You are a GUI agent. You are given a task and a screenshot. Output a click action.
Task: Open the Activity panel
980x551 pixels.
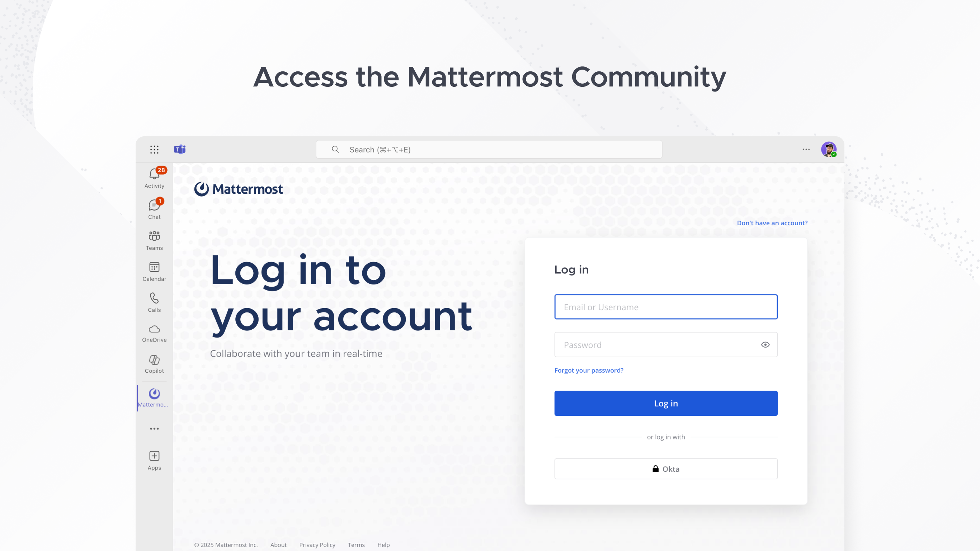[x=154, y=177]
